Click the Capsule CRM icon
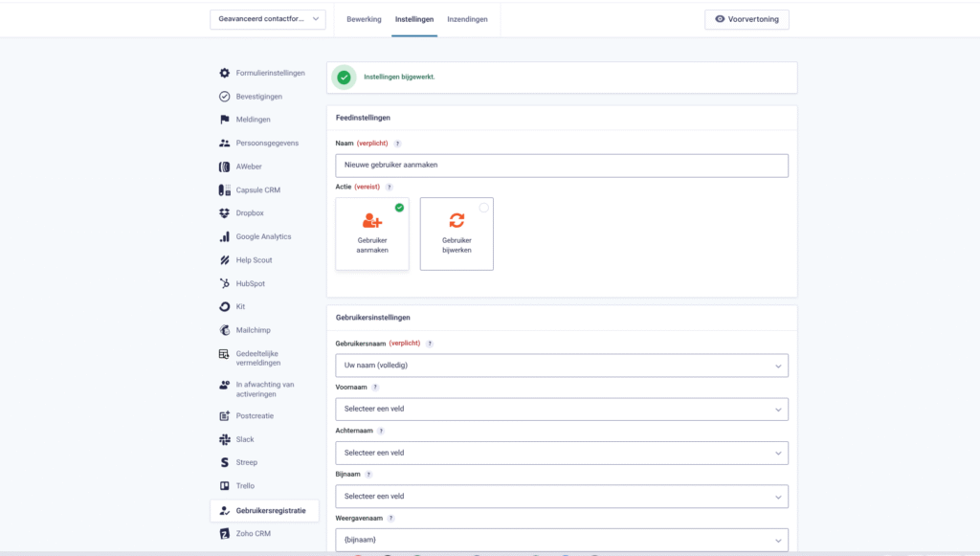The image size is (980, 556). pos(224,189)
